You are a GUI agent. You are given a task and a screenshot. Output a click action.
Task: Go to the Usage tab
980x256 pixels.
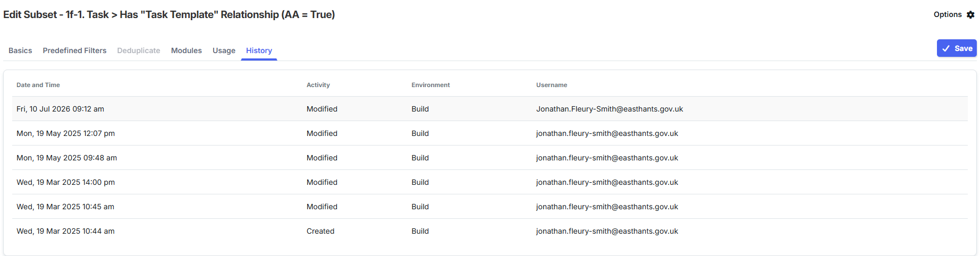[x=224, y=50]
